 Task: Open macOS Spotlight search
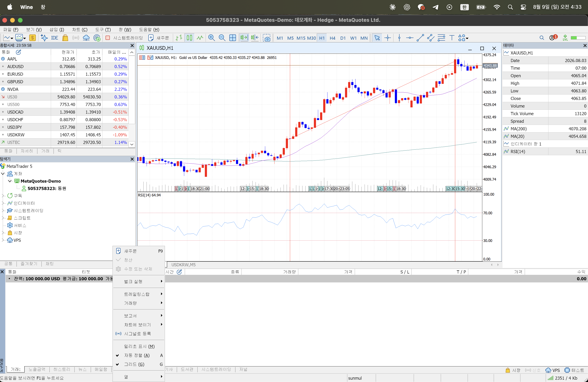[x=510, y=7]
